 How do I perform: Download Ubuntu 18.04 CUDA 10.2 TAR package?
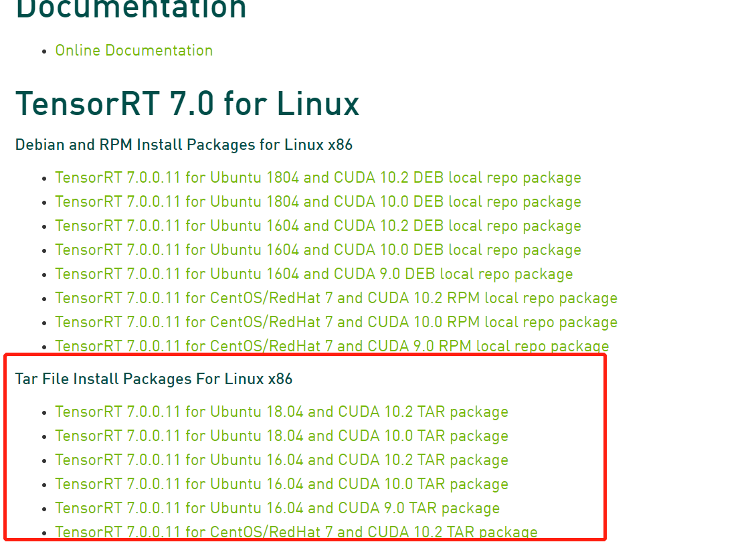(281, 412)
